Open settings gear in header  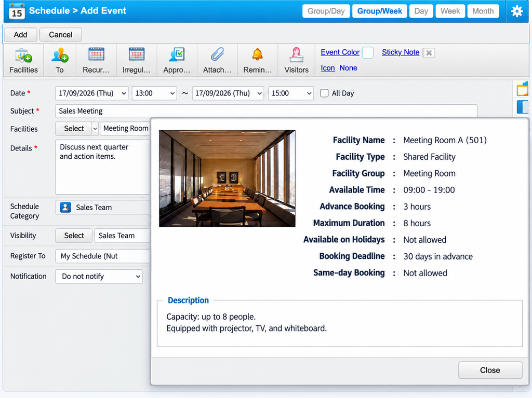pos(517,11)
